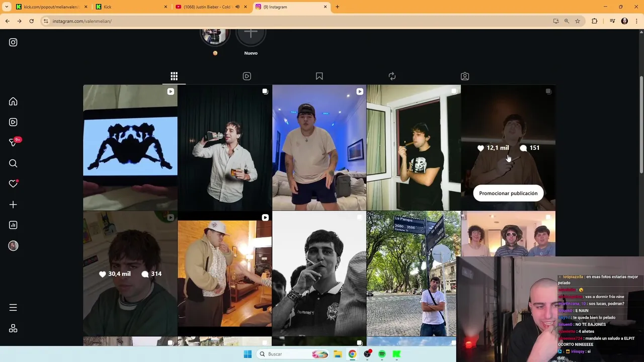
Task: Open post of man drinking from bottle
Action: pyautogui.click(x=225, y=147)
